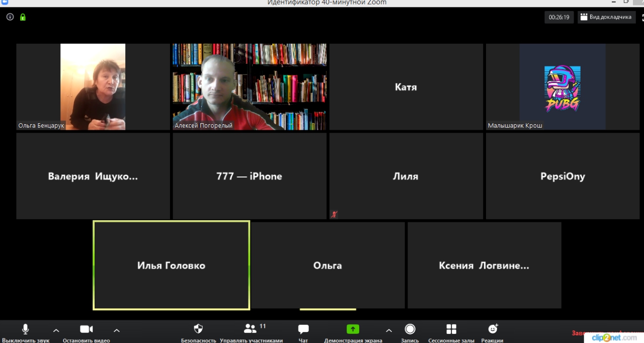The image size is (644, 343).
Task: Open Reactions (Реакции) emoji icon
Action: (493, 329)
